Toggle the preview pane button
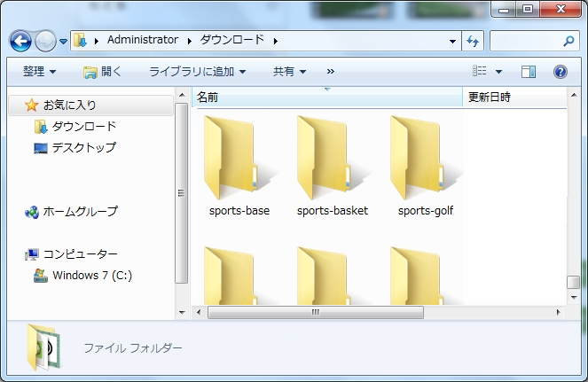 pos(529,72)
